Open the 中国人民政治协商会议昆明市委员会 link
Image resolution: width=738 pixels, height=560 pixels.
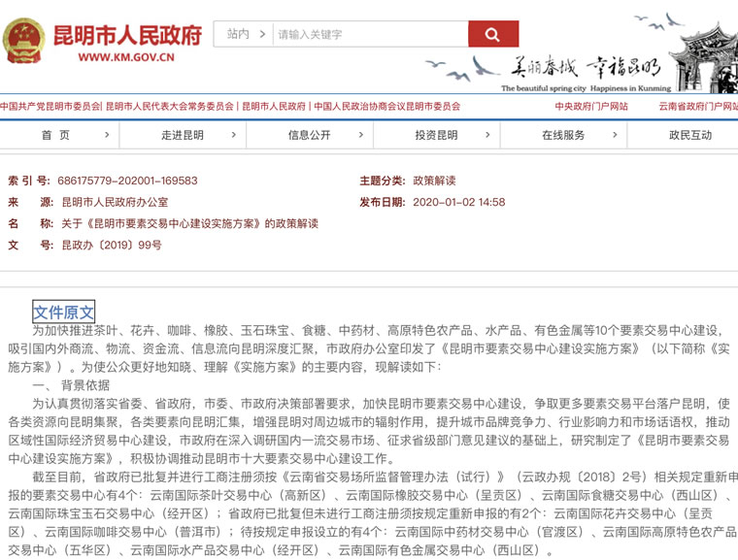(x=386, y=107)
